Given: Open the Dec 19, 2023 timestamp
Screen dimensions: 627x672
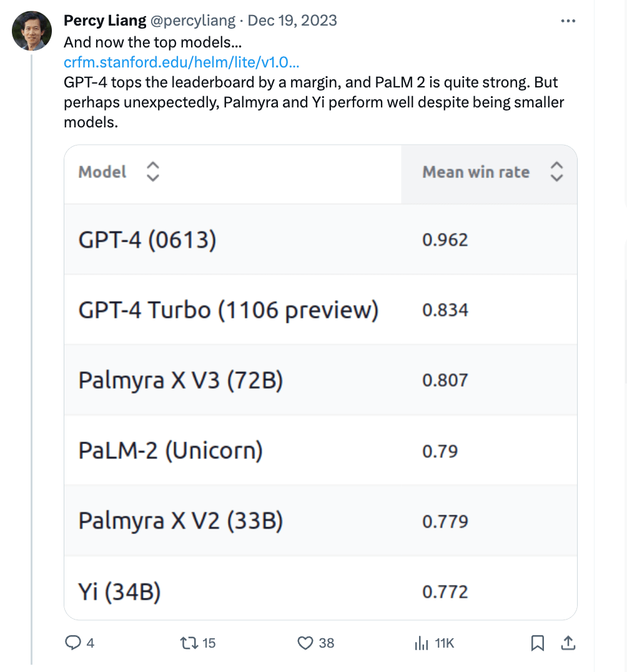Looking at the screenshot, I should click(x=292, y=21).
